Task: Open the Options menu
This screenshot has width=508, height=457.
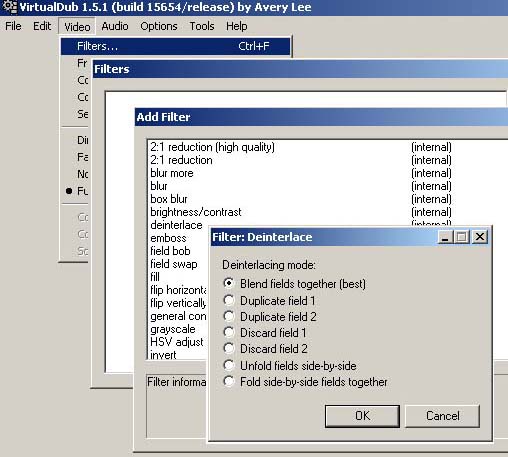Action: [x=159, y=26]
